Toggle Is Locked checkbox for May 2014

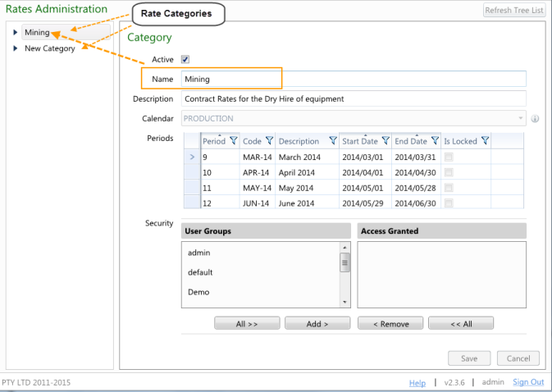[x=449, y=188]
